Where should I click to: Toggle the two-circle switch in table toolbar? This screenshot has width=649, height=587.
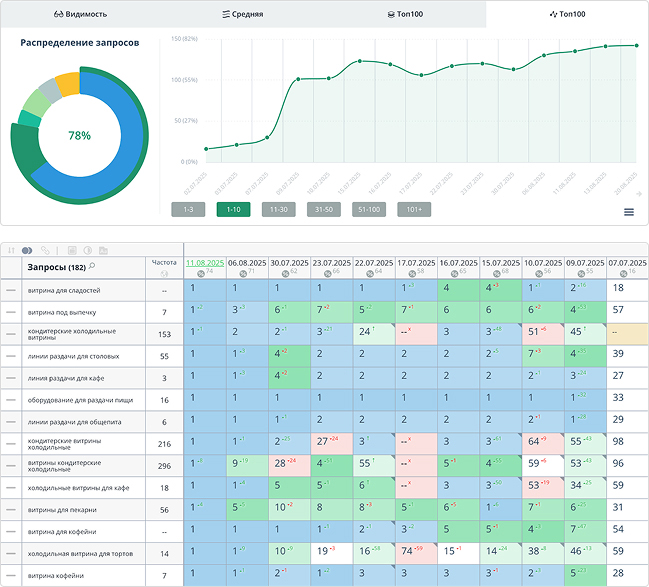pyautogui.click(x=27, y=249)
